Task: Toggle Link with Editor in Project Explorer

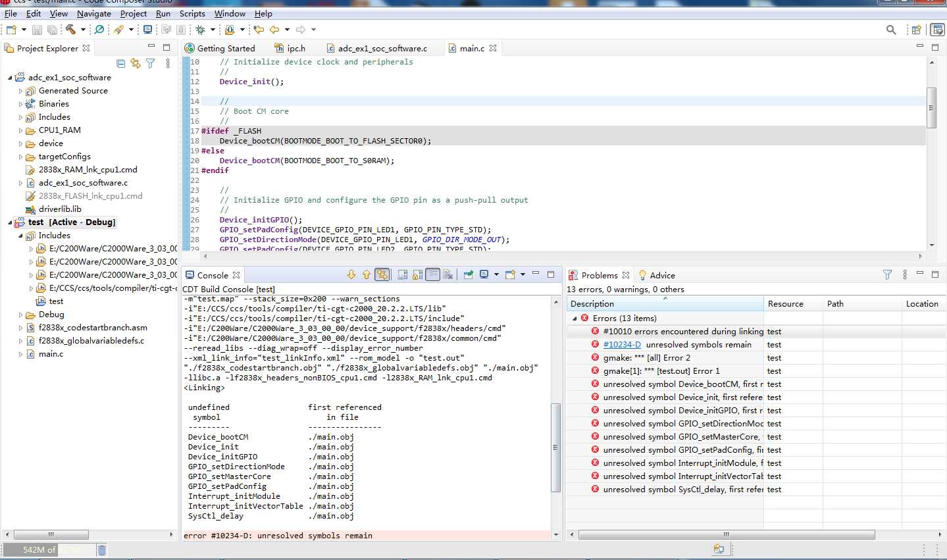Action: [x=136, y=64]
